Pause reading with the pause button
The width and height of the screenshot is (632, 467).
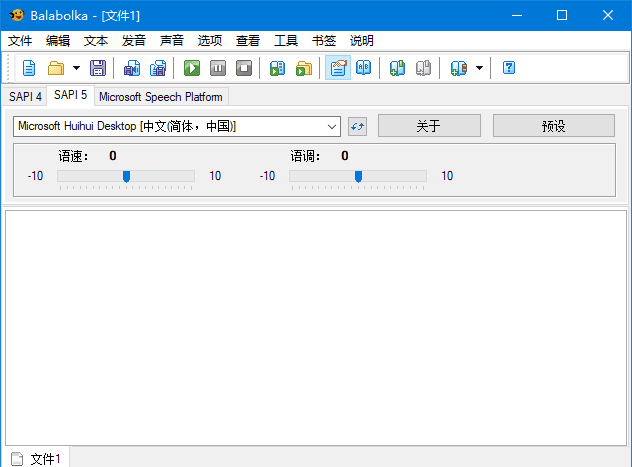click(218, 68)
